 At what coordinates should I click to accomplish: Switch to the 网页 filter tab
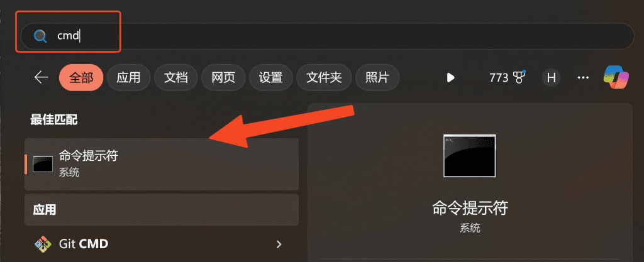(223, 77)
